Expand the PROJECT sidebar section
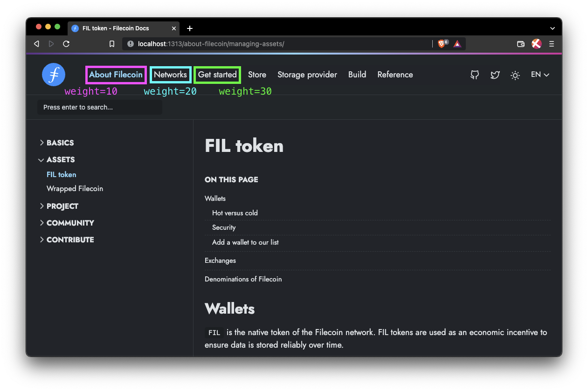588x391 pixels. coord(59,206)
